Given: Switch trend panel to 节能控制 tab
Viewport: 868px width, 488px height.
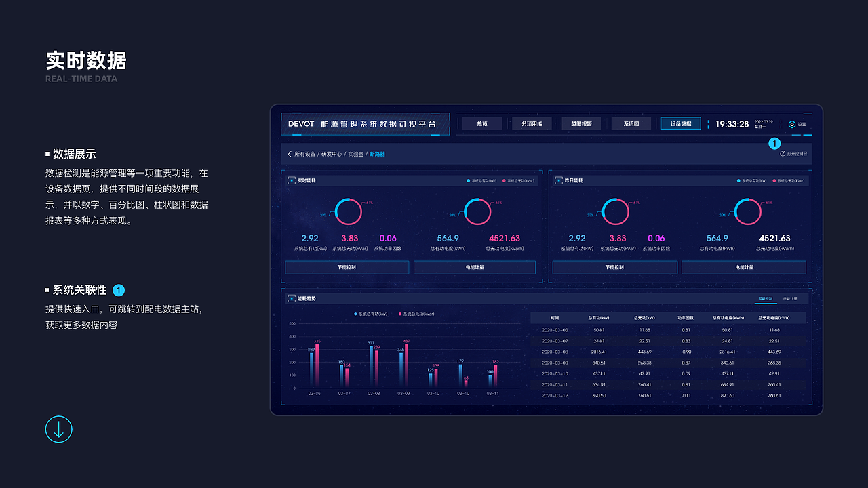Looking at the screenshot, I should pos(766,298).
